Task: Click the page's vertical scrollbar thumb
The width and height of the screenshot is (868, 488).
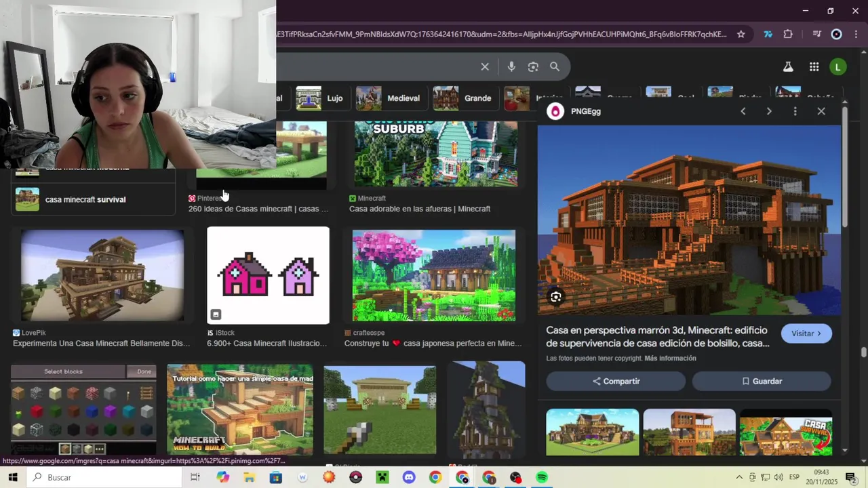Action: (863, 352)
